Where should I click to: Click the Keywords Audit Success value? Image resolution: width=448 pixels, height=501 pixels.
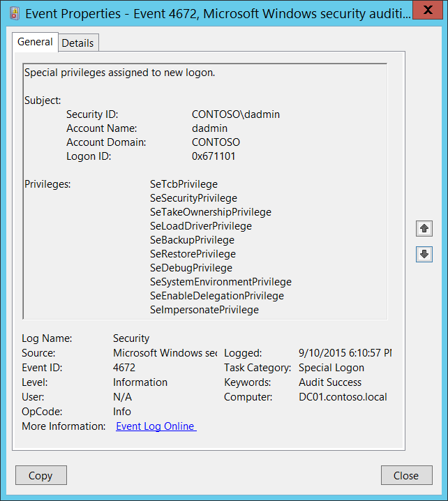(330, 382)
